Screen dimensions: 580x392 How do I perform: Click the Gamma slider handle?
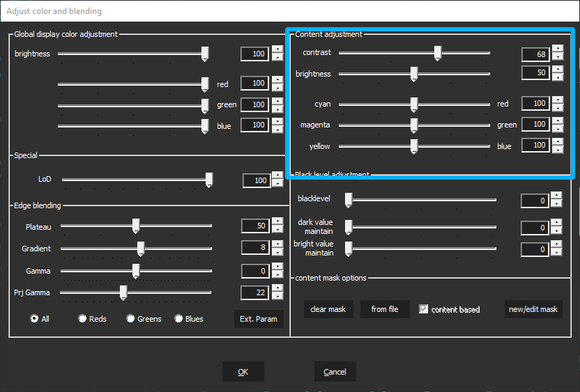[x=136, y=271]
